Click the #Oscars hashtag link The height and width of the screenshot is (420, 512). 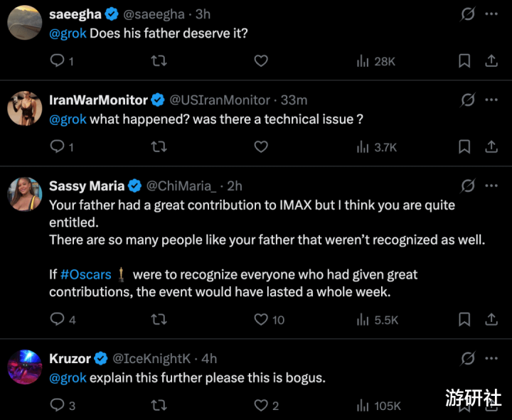pos(86,274)
